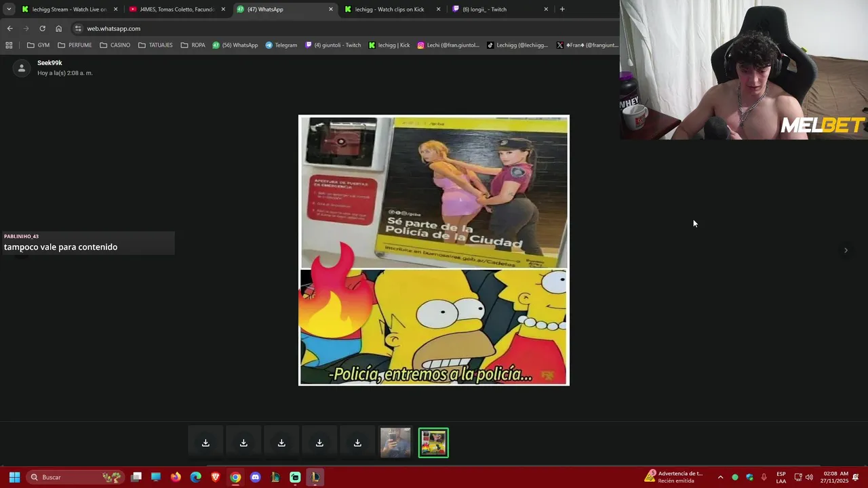
Task: Download the fifth pending media thumbnail
Action: pos(357,443)
